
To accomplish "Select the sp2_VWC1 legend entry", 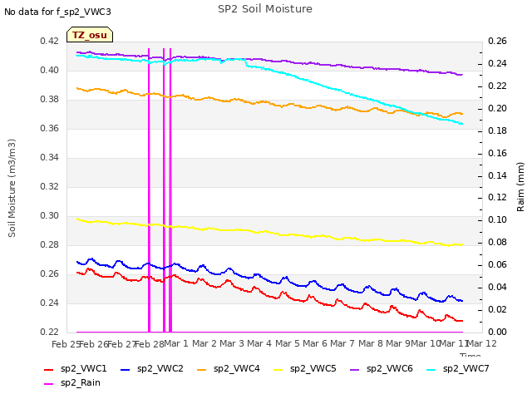I will (76, 369).
